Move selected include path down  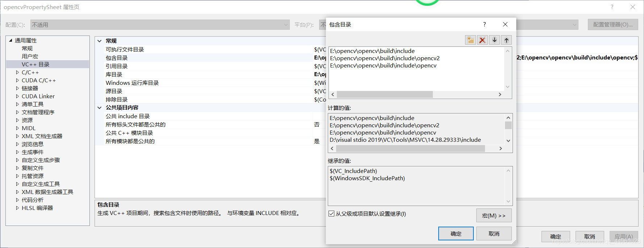(494, 40)
